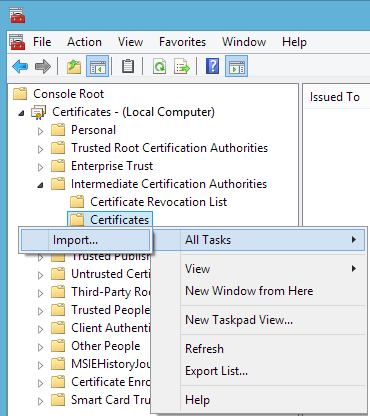The width and height of the screenshot is (370, 416).
Task: Click the blue Help question mark icon
Action: 213,66
